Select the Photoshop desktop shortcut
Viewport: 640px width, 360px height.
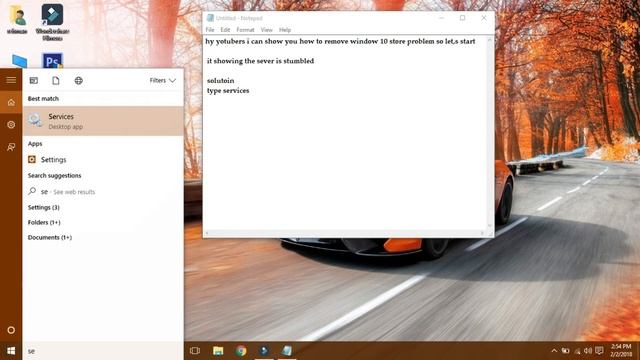click(52, 61)
